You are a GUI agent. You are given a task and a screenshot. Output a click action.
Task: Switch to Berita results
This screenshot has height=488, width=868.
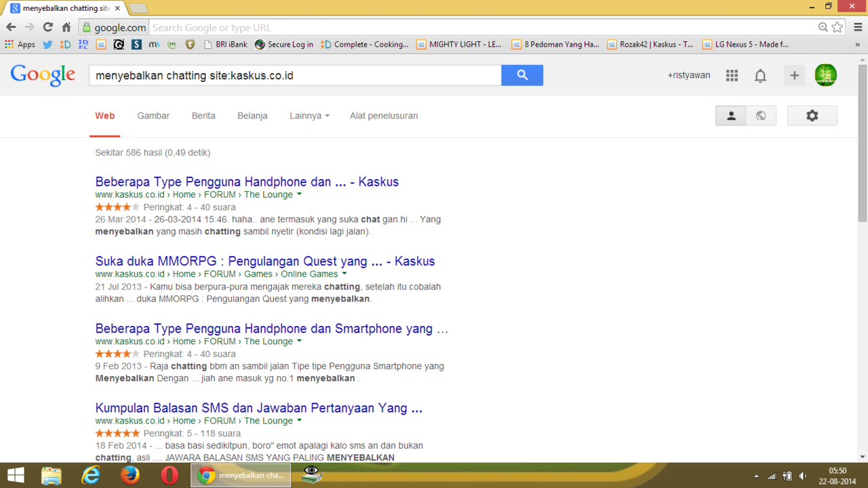click(203, 116)
